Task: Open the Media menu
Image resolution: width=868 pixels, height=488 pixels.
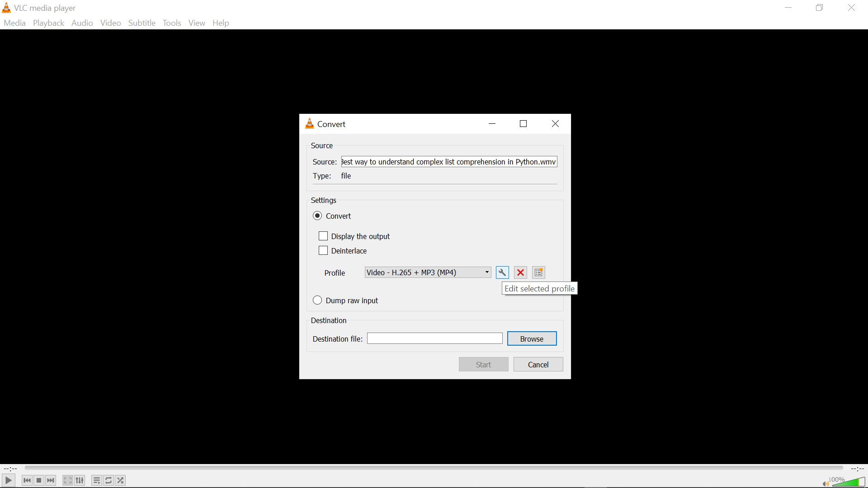Action: [14, 23]
